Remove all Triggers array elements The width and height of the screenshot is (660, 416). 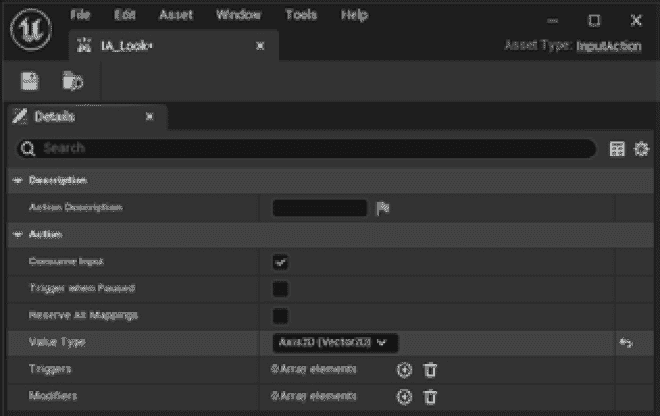[430, 370]
